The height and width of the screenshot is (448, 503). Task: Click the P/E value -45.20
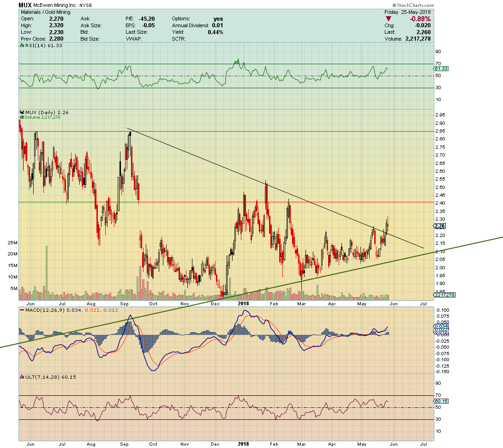(147, 19)
